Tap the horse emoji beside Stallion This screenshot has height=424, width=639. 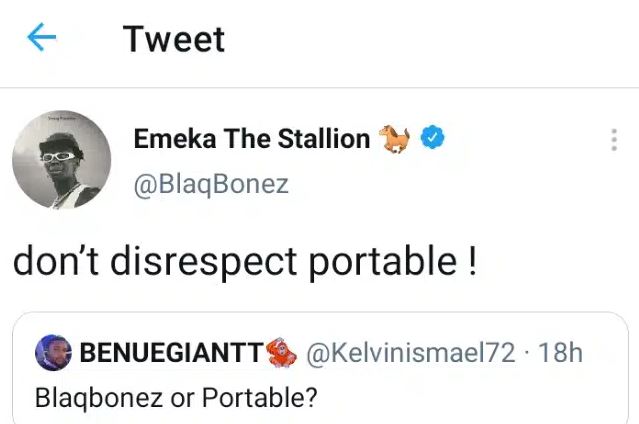pyautogui.click(x=391, y=138)
